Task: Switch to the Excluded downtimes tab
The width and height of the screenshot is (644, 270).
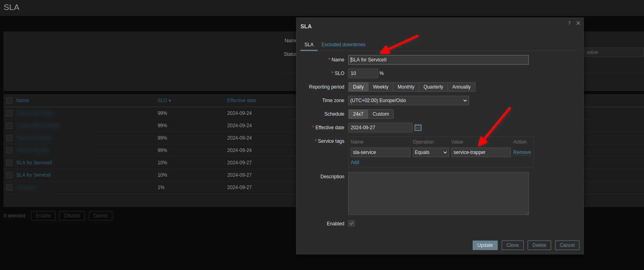Action: (x=343, y=45)
